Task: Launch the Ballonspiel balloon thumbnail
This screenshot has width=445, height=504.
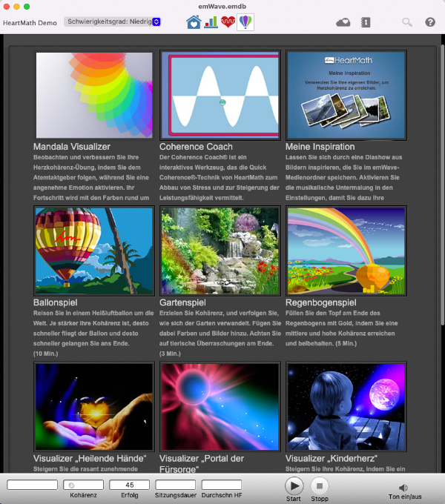Action: click(94, 251)
